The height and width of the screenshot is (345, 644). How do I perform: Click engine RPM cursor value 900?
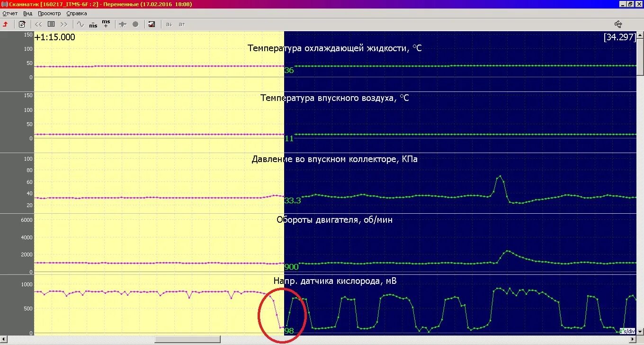(x=291, y=267)
